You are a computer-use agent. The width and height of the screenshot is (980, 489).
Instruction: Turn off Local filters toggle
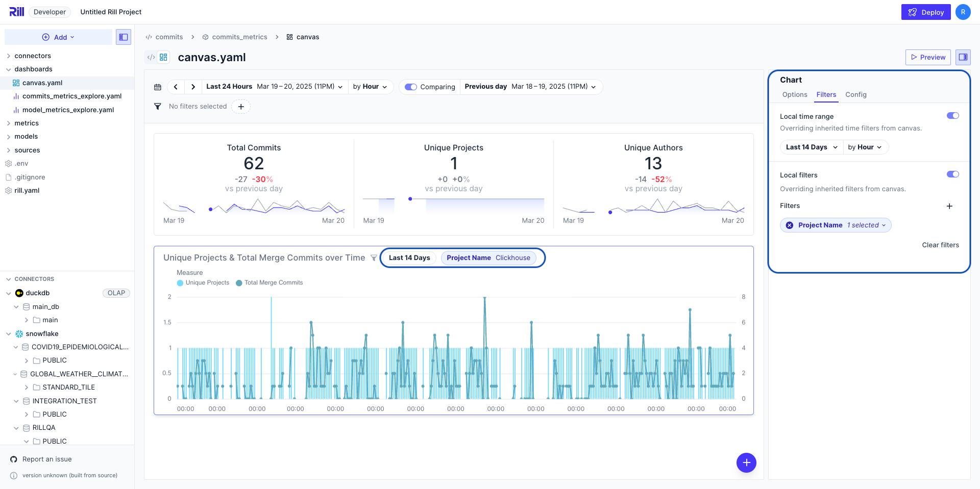pos(952,174)
